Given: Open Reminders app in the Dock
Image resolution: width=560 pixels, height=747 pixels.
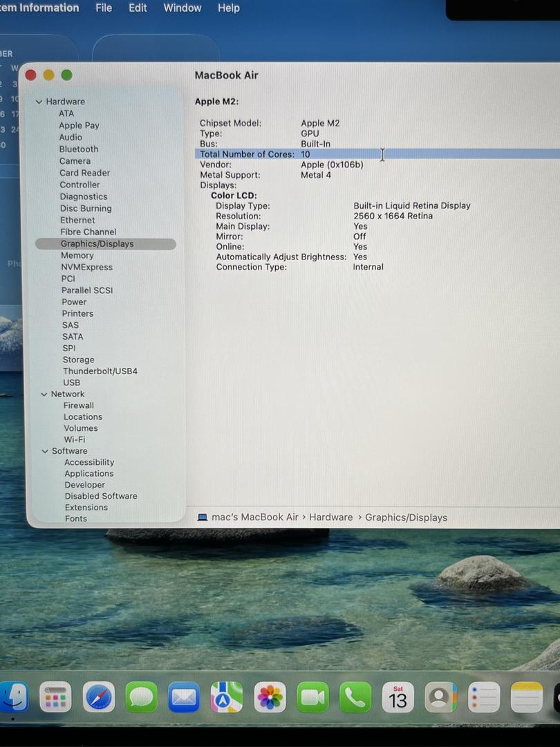Looking at the screenshot, I should [484, 697].
